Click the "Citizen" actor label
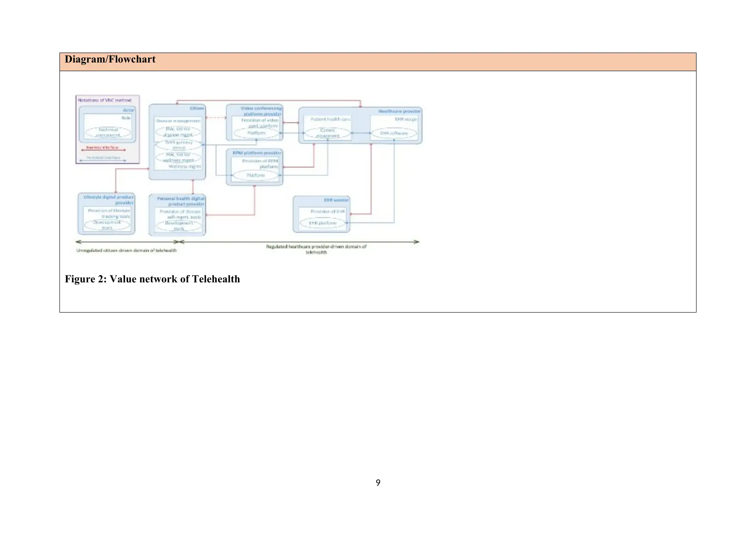The image size is (756, 535). [x=197, y=108]
